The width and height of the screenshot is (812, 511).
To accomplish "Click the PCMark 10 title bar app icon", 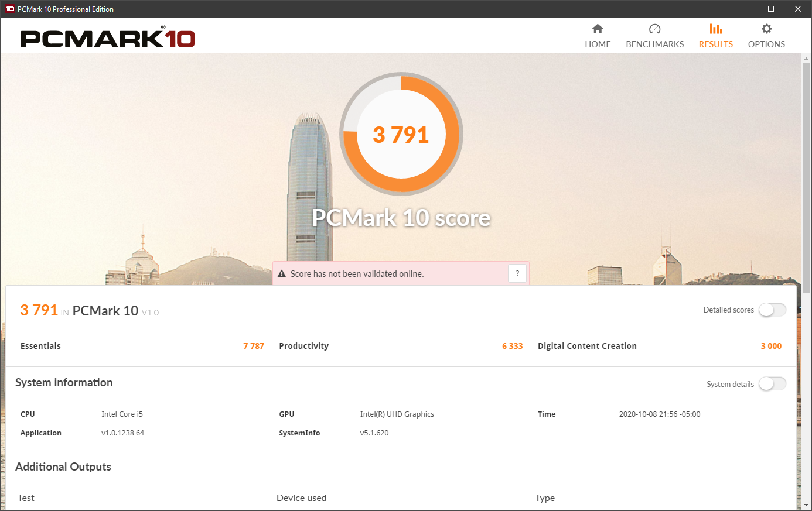I will (9, 9).
